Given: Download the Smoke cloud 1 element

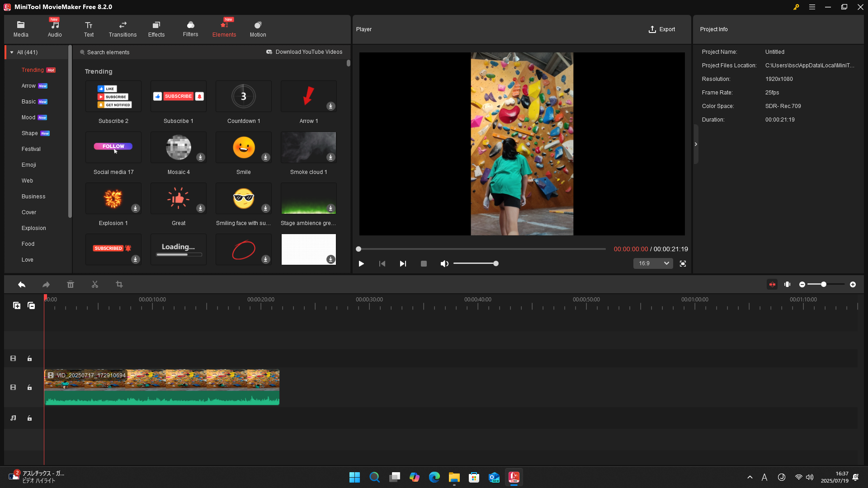Looking at the screenshot, I should pyautogui.click(x=330, y=157).
